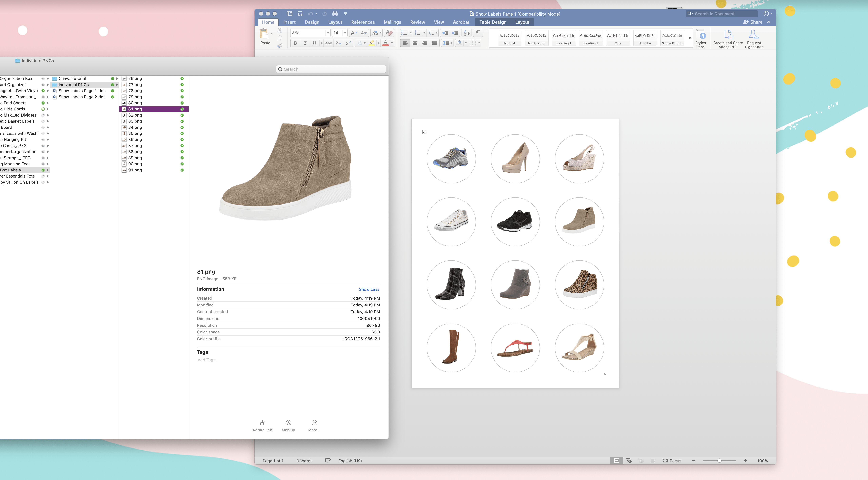868x480 pixels.
Task: Toggle Focus mode in status bar
Action: tap(672, 461)
